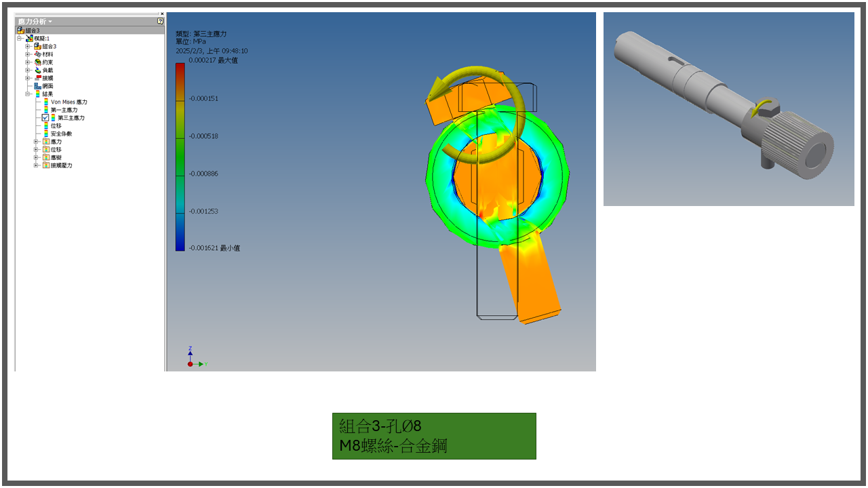This screenshot has width=868, height=488.
Task: Select the Von Mises 應力 result
Action: (68, 102)
